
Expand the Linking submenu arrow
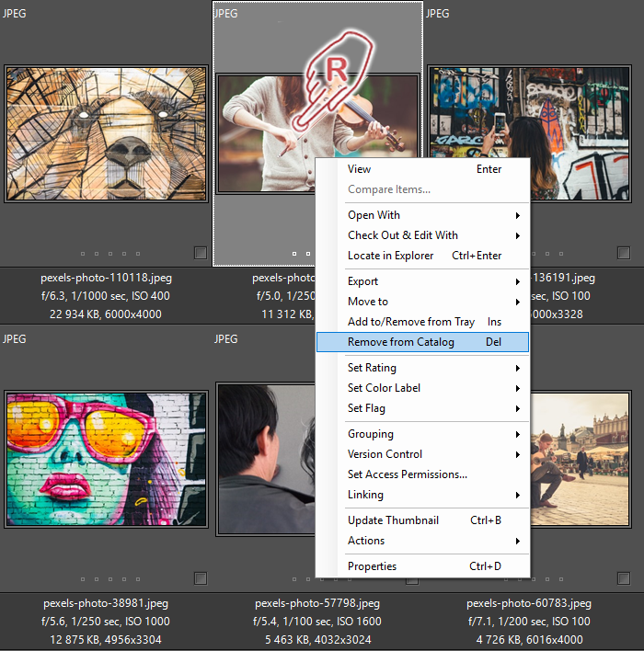pyautogui.click(x=518, y=496)
